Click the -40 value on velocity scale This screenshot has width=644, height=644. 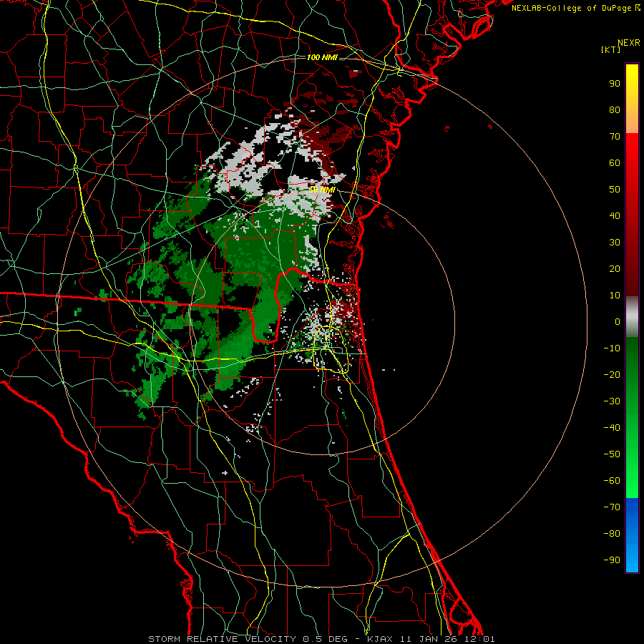click(612, 428)
